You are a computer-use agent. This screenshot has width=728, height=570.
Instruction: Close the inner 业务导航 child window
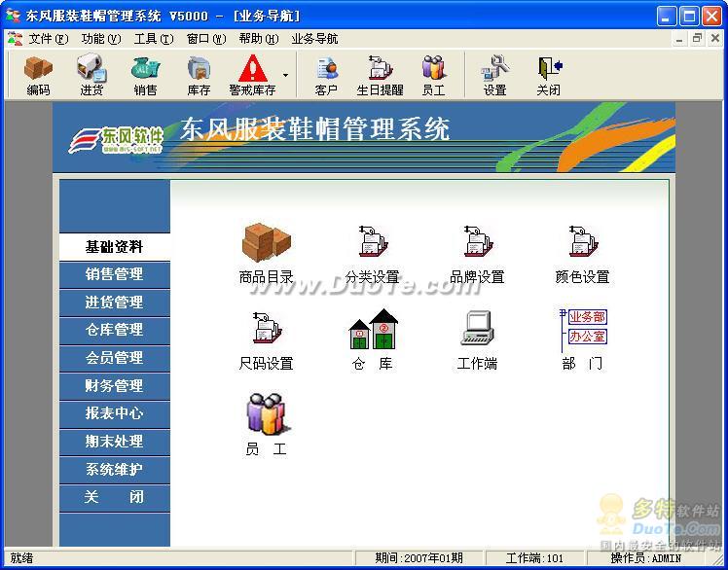click(715, 39)
